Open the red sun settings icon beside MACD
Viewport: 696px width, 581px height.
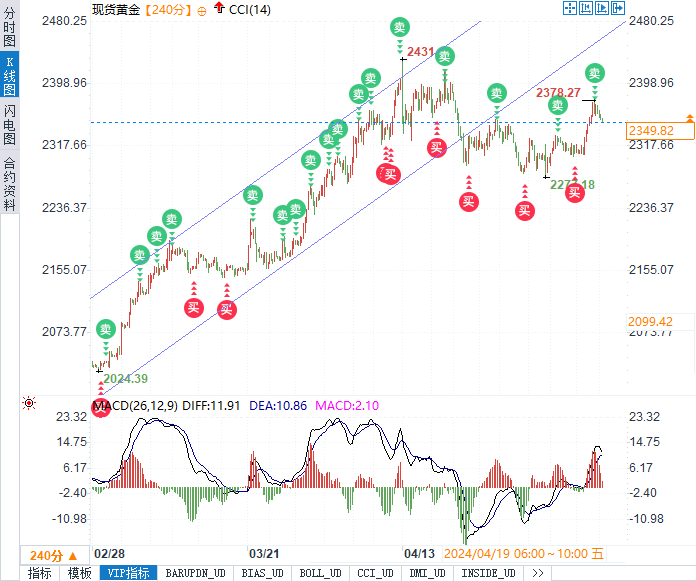(x=29, y=403)
